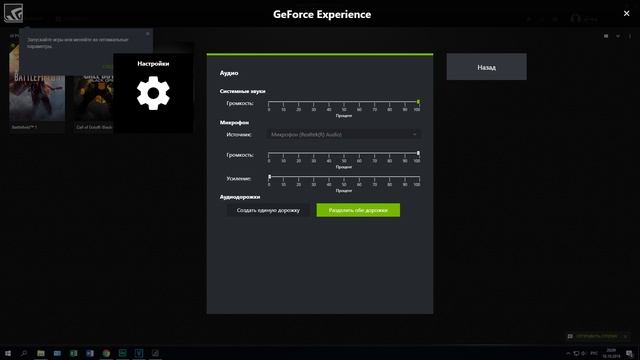Click the Настройки gear icon
The height and width of the screenshot is (360, 640).
(x=153, y=93)
